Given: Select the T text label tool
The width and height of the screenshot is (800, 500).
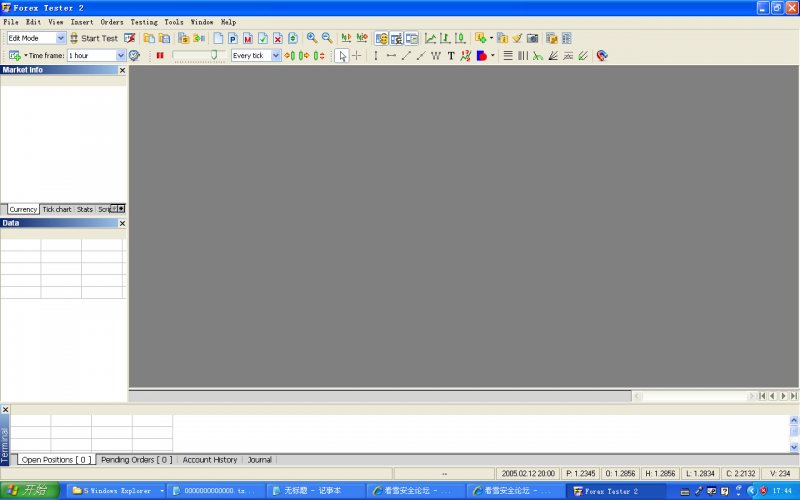Looking at the screenshot, I should pos(451,56).
